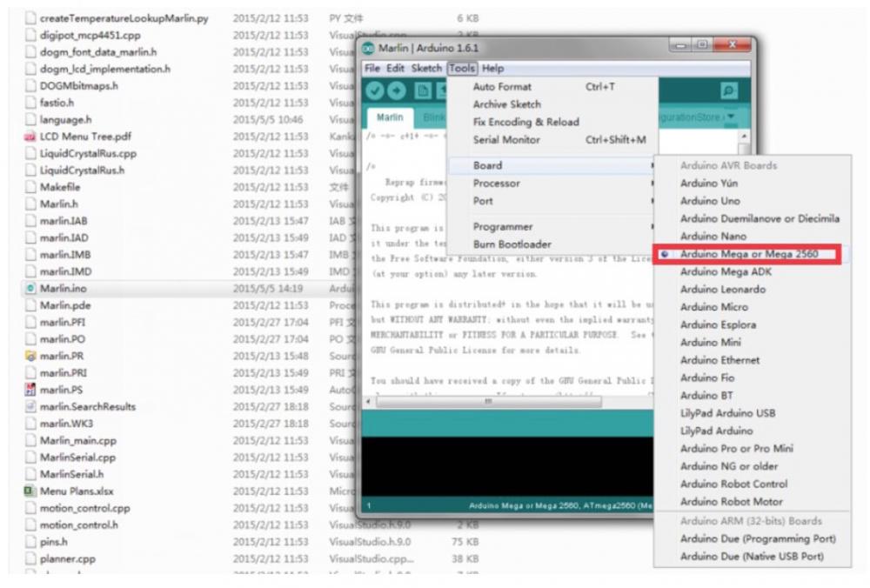Select the Arduino Mega or Mega 2560 board

tap(747, 254)
